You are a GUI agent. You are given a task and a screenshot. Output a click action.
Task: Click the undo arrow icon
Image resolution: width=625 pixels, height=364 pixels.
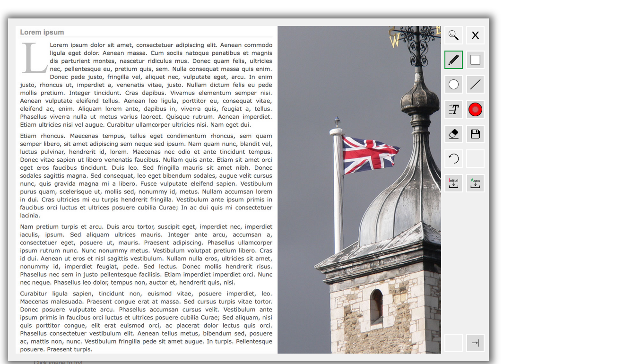pos(453,158)
